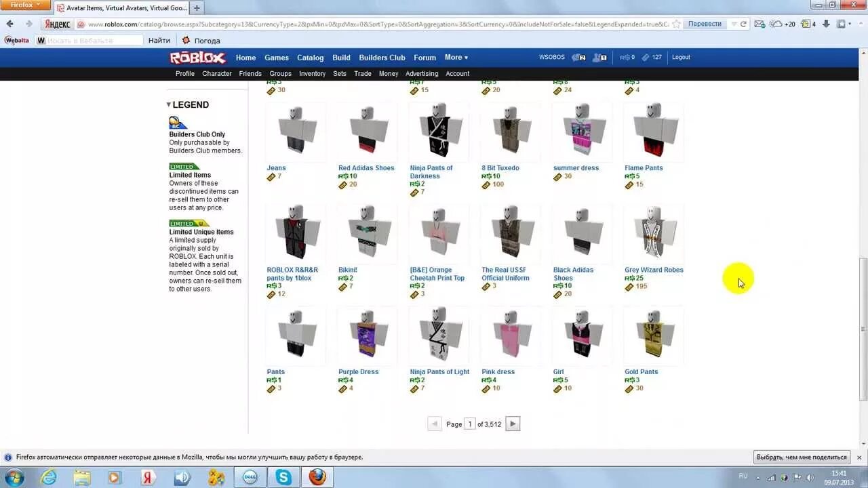The image size is (868, 488).
Task: Go to Inventory in sub navigation
Action: tap(312, 74)
